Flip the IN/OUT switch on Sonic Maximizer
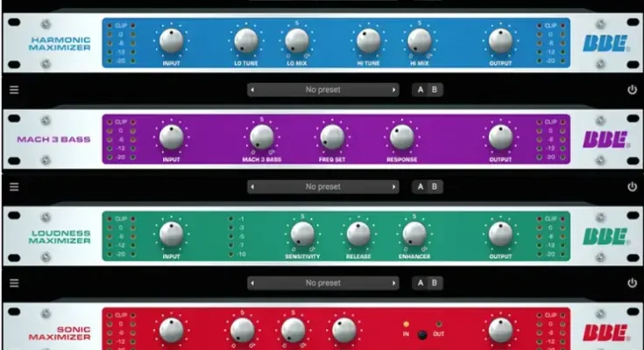Image resolution: width=644 pixels, height=350 pixels. click(422, 334)
